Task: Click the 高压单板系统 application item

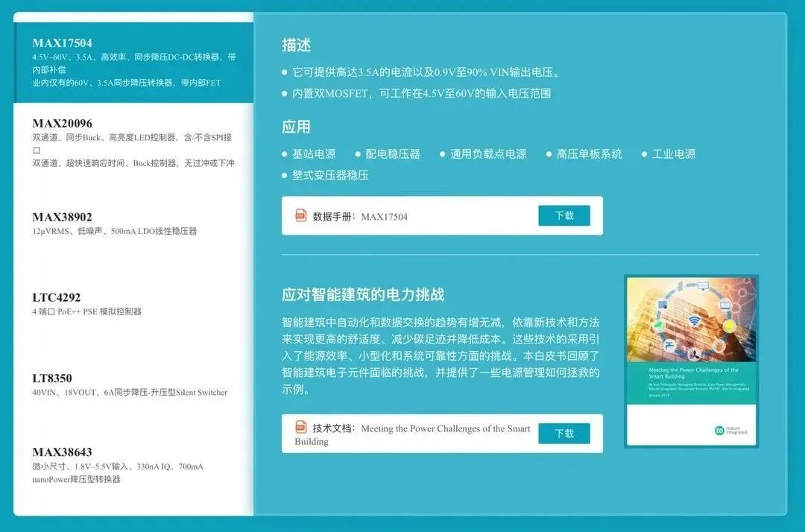Action: click(x=589, y=154)
